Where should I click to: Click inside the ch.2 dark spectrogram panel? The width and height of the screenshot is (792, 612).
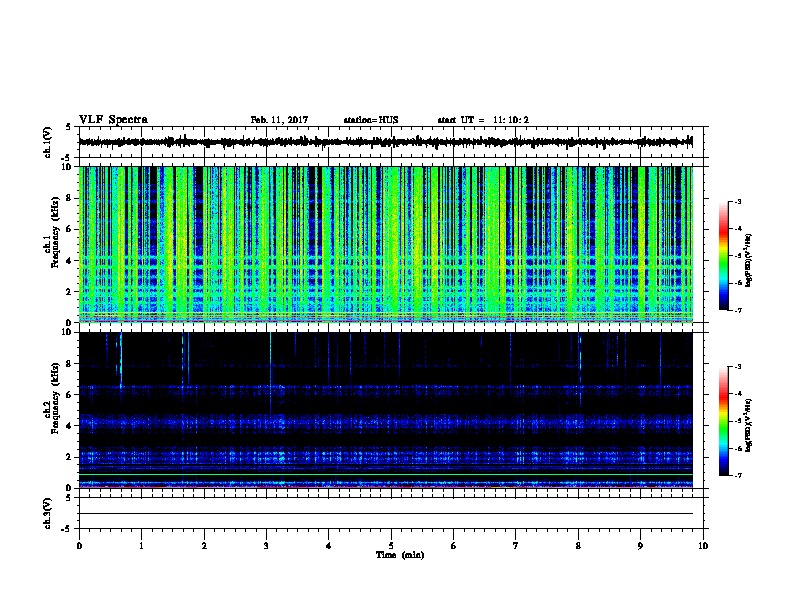[x=385, y=410]
